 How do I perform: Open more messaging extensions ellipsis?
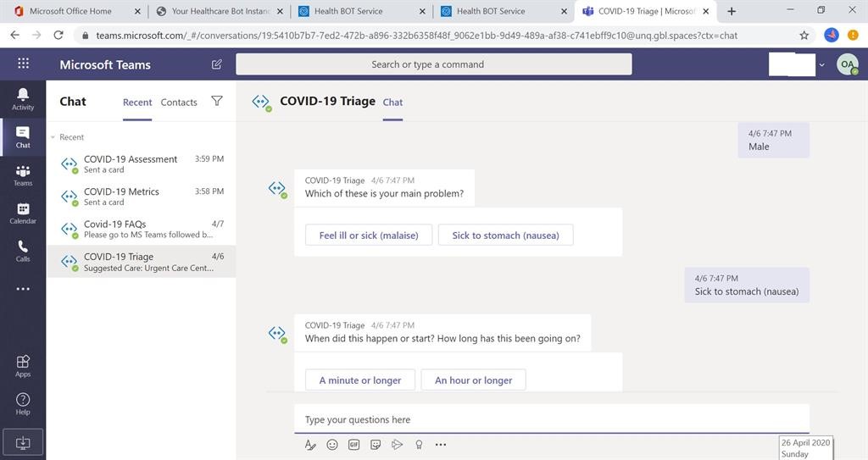click(x=441, y=445)
